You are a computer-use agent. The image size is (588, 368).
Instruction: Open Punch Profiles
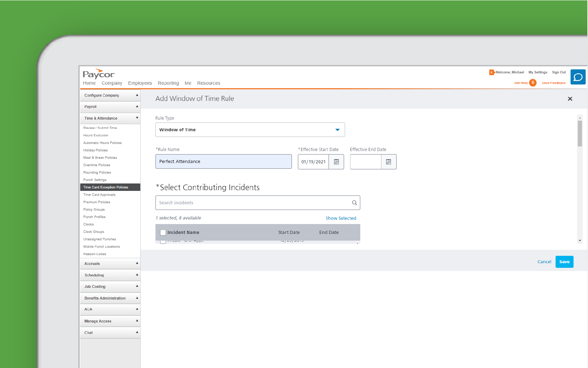coord(94,217)
